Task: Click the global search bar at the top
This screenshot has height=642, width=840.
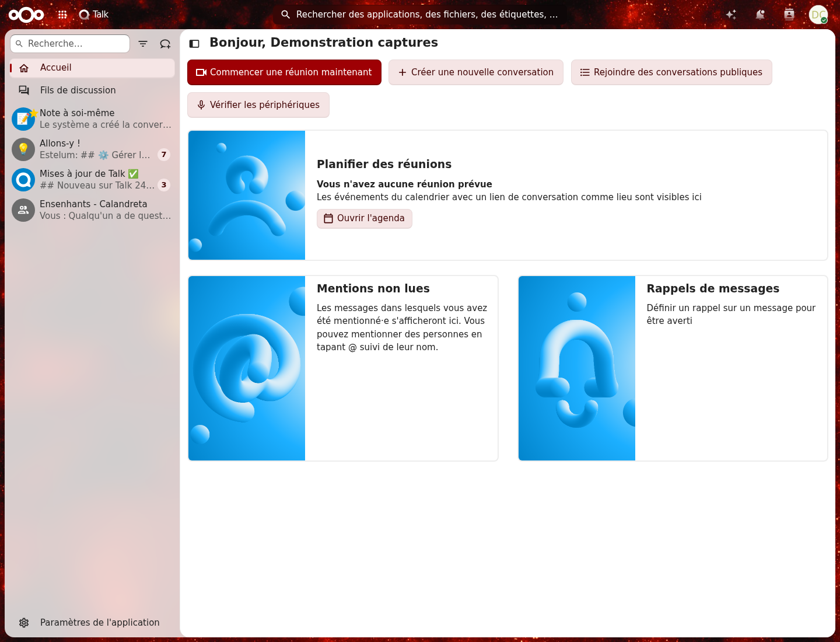Action: [420, 15]
